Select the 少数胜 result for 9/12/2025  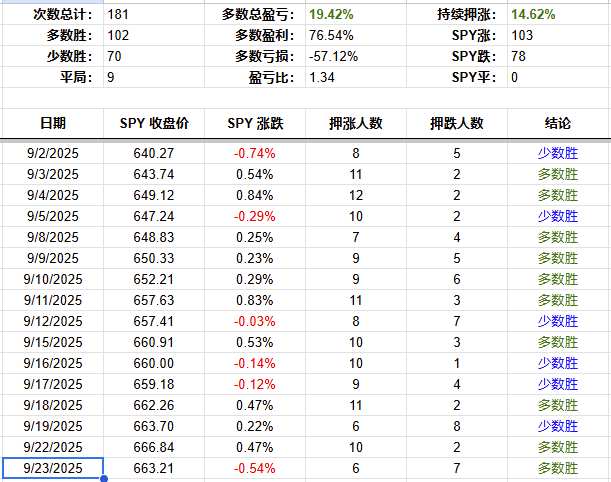558,321
